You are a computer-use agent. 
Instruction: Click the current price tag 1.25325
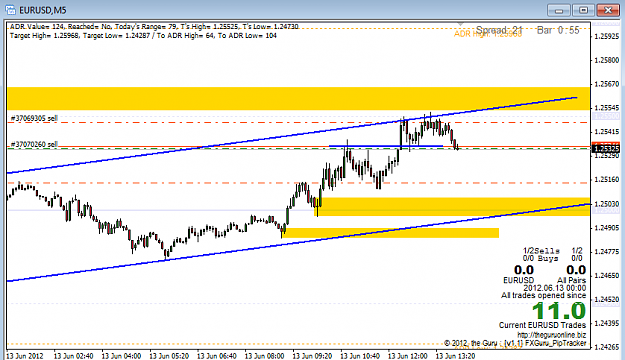pos(606,149)
